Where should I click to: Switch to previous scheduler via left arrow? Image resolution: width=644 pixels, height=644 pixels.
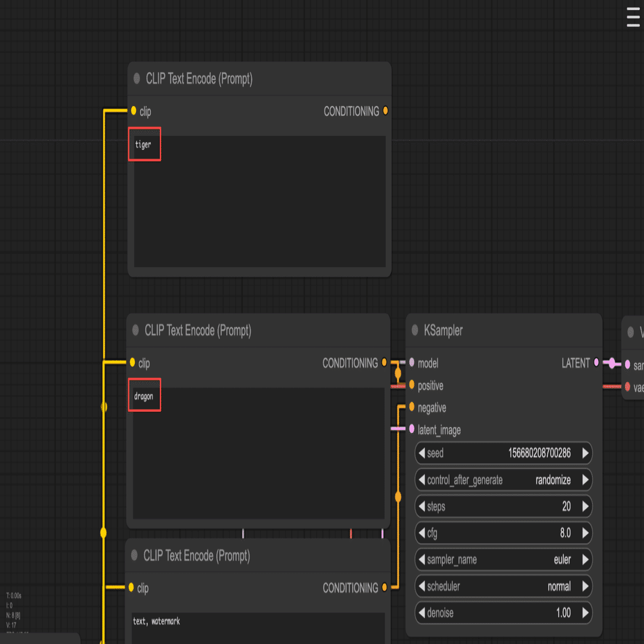pyautogui.click(x=422, y=586)
